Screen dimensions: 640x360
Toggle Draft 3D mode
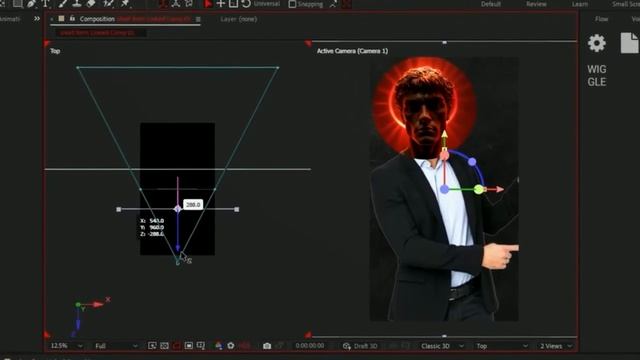[360, 346]
